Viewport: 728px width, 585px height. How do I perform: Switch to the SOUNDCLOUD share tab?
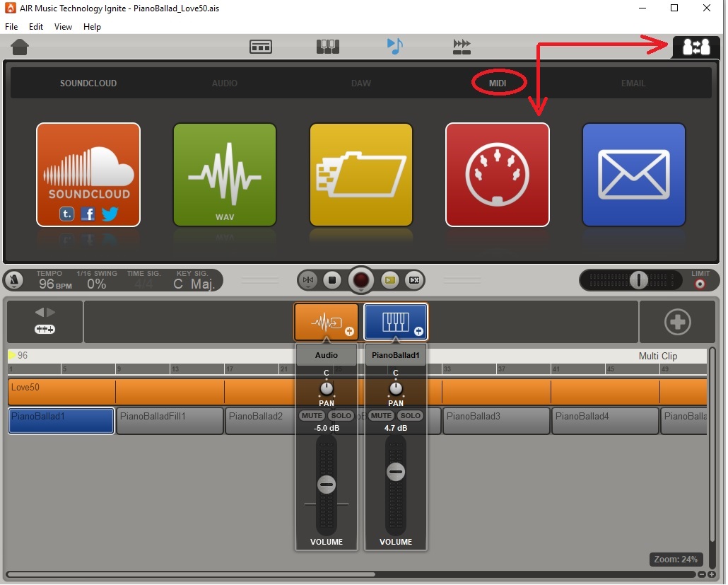pyautogui.click(x=88, y=83)
